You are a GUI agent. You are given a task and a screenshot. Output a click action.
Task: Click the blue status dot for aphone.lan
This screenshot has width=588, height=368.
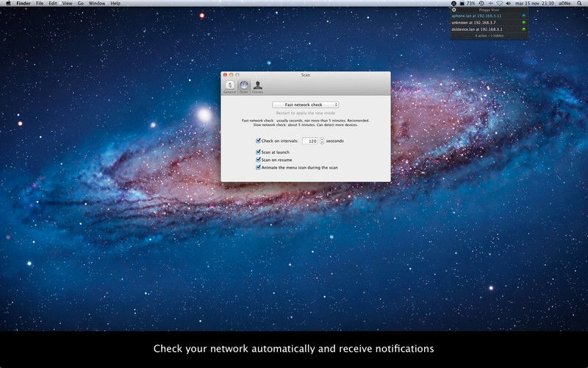coord(523,16)
